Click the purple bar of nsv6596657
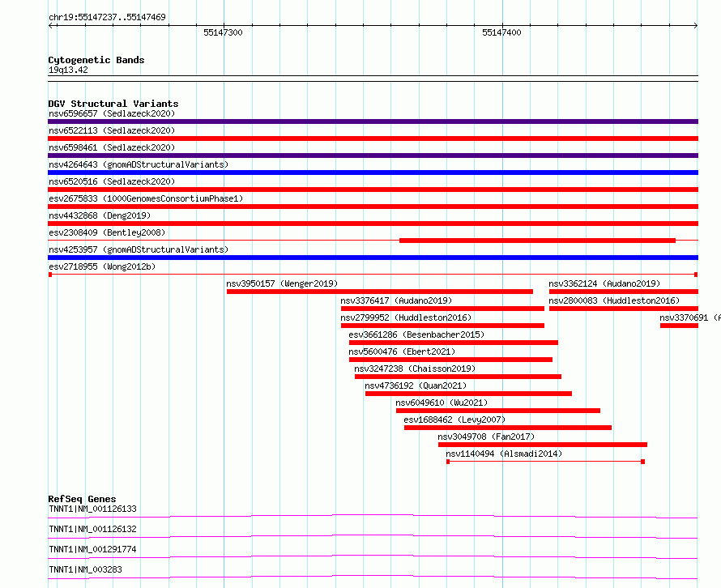 point(373,121)
